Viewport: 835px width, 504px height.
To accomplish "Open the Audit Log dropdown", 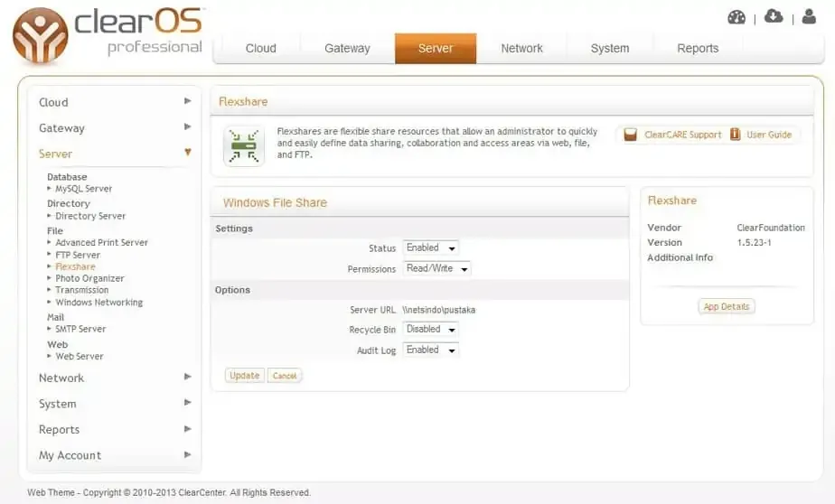I will click(431, 350).
